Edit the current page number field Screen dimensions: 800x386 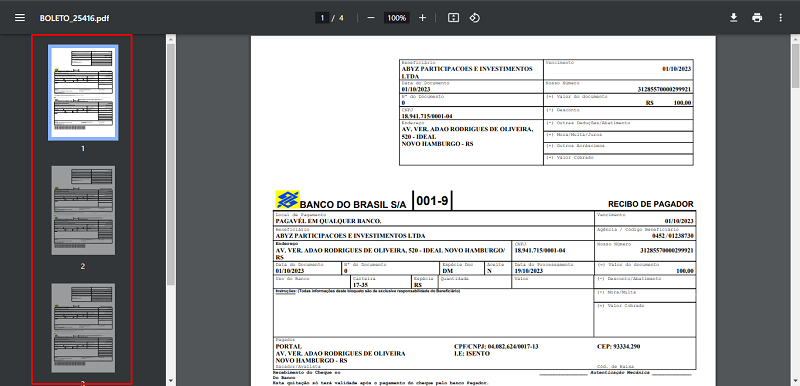(x=322, y=18)
